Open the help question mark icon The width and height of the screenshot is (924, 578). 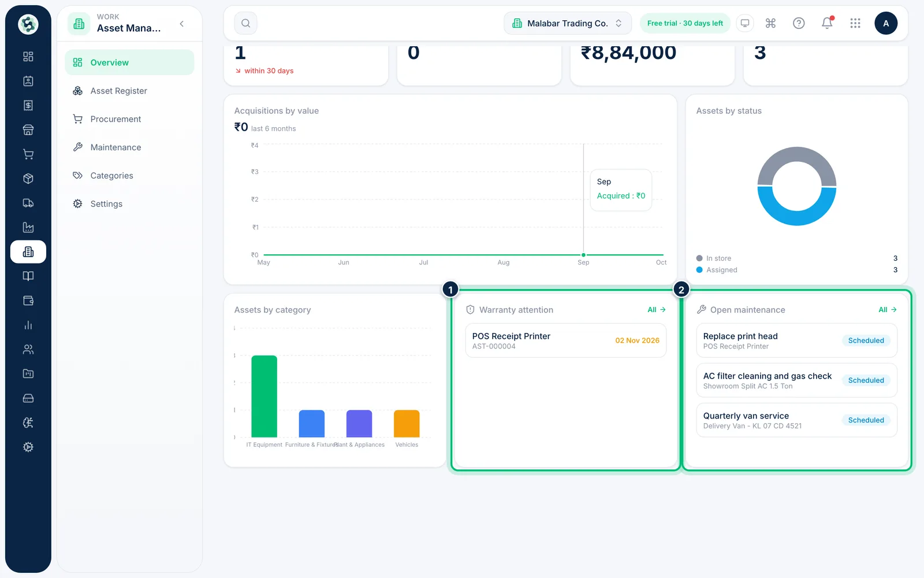click(x=799, y=23)
